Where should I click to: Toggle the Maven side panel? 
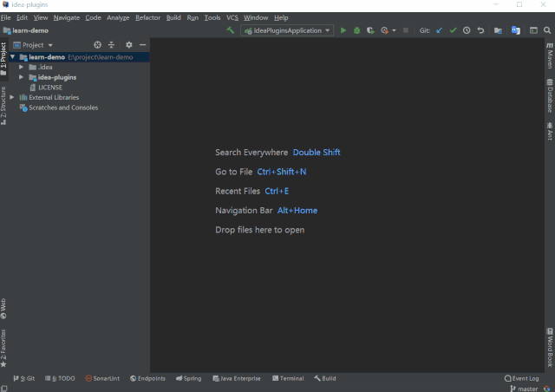click(x=550, y=56)
